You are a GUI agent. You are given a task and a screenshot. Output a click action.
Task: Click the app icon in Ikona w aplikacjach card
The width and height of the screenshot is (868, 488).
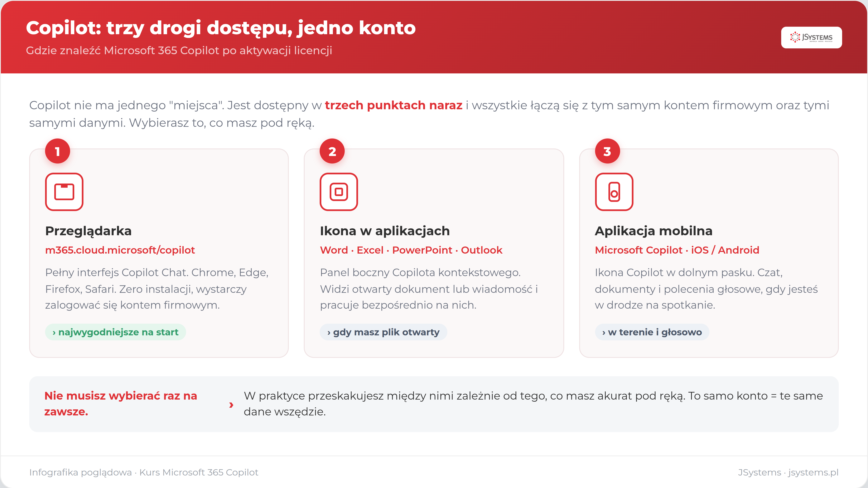[x=339, y=192]
